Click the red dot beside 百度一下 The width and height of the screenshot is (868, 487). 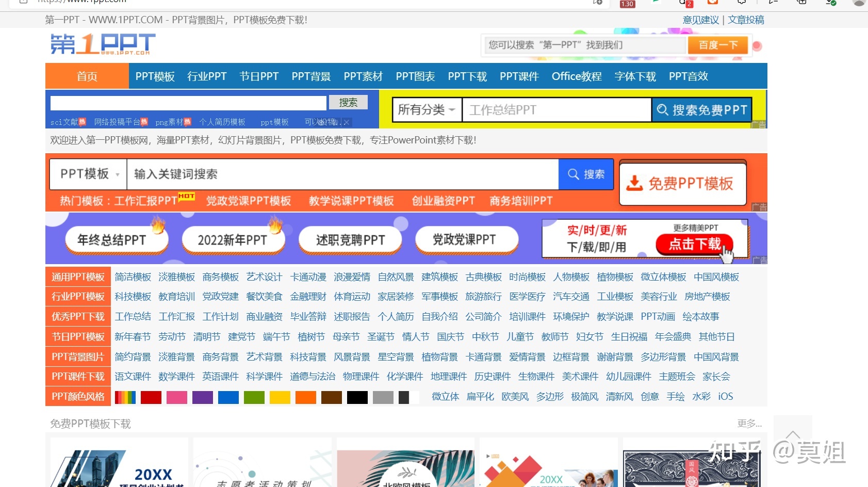(x=757, y=46)
